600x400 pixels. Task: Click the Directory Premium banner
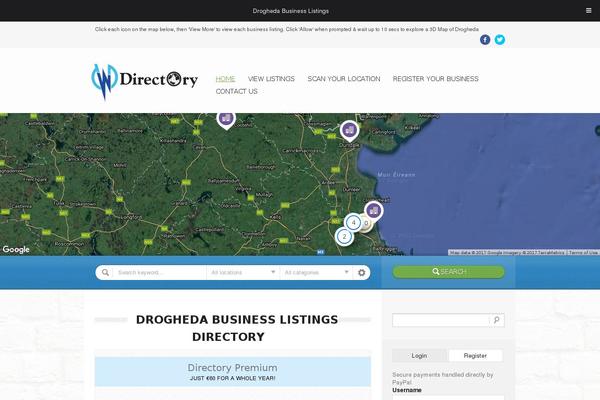[x=233, y=372]
